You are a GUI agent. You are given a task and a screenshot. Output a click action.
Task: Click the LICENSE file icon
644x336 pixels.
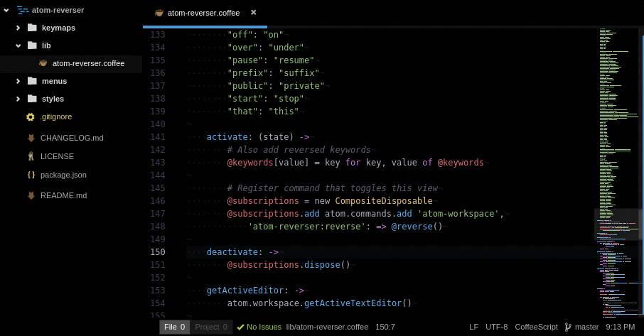[31, 156]
